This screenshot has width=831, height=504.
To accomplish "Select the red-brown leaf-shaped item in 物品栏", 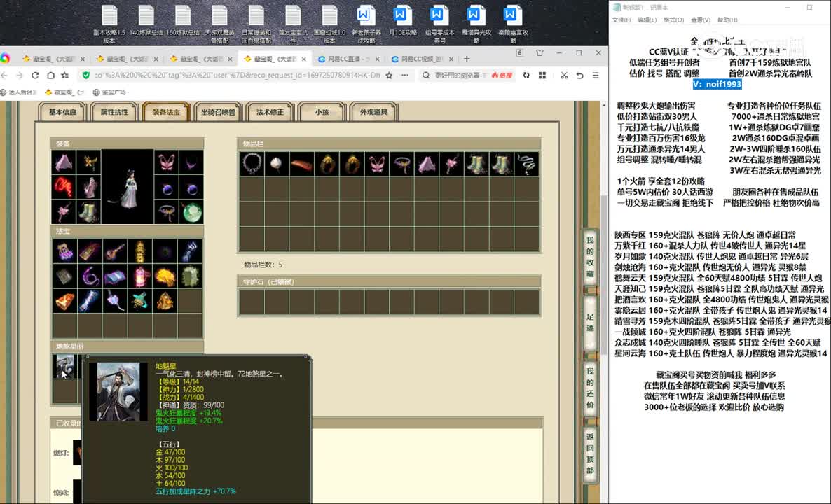I will pyautogui.click(x=301, y=164).
